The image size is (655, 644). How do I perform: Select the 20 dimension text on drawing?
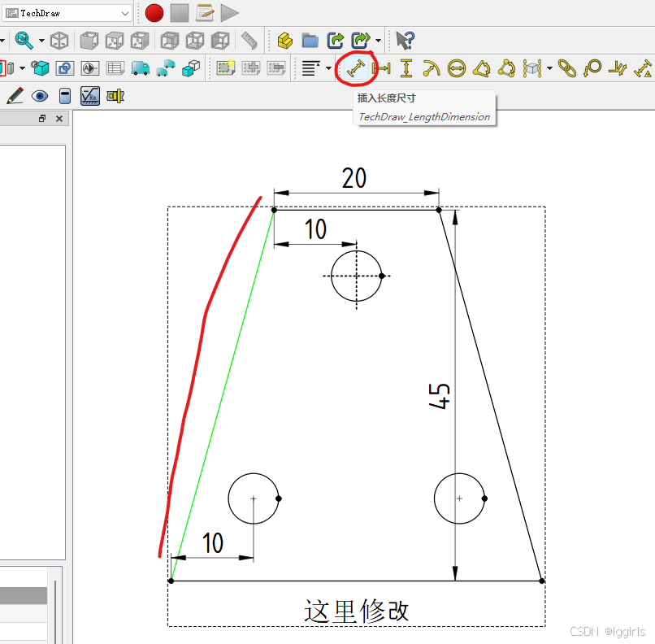[354, 178]
